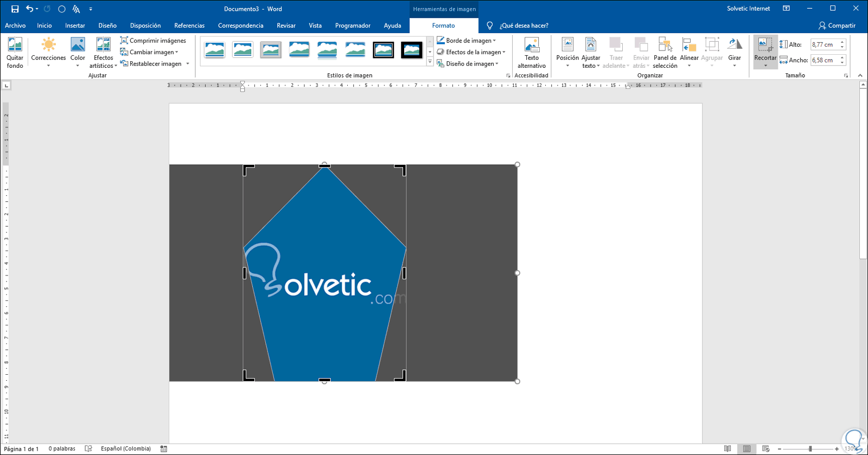
Task: Switch to the Disposición tab
Action: (x=145, y=25)
